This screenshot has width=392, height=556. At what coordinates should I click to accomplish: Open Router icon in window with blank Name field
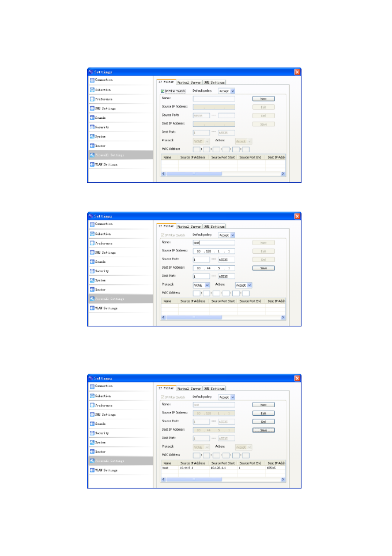click(x=92, y=145)
